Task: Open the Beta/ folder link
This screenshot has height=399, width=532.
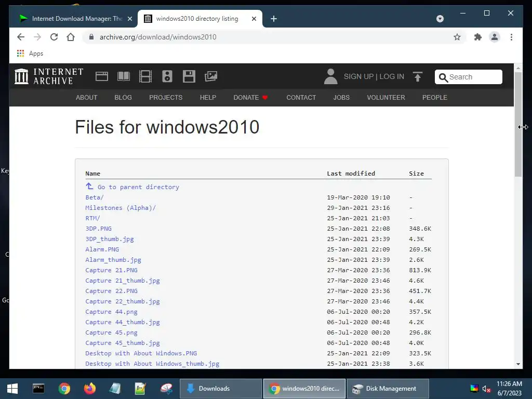Action: [x=95, y=197]
